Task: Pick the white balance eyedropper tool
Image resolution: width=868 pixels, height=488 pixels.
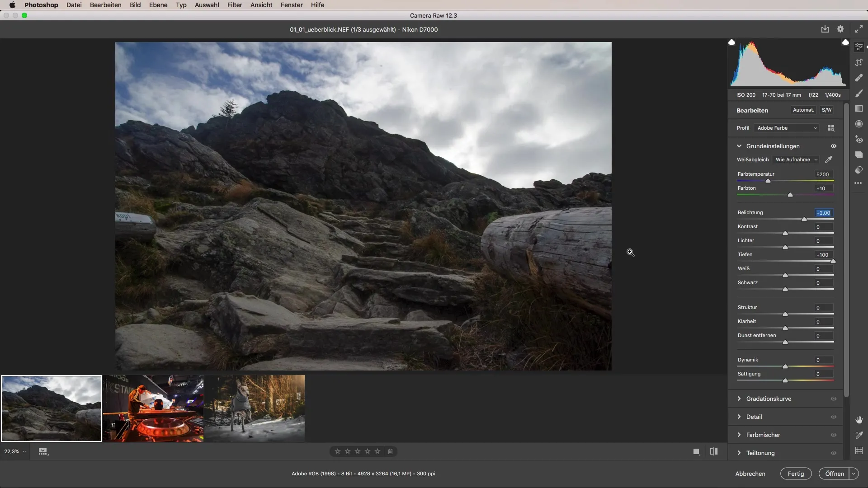Action: tap(829, 160)
